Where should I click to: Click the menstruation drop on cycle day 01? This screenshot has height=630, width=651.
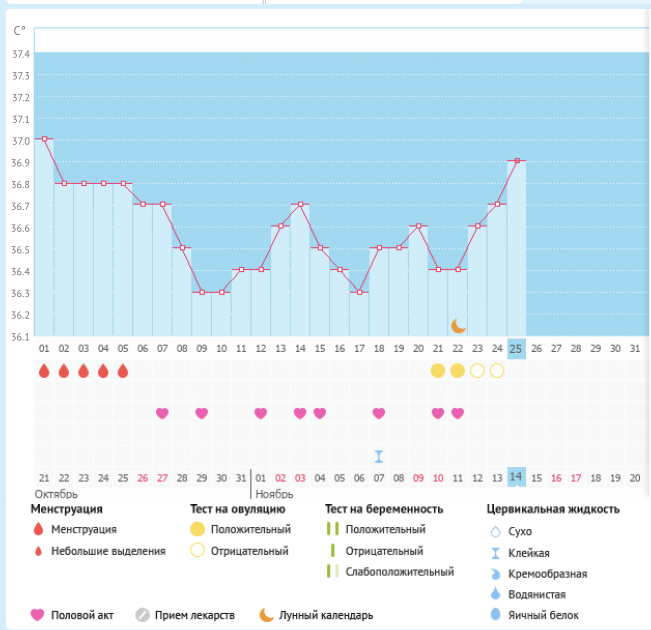tap(44, 371)
